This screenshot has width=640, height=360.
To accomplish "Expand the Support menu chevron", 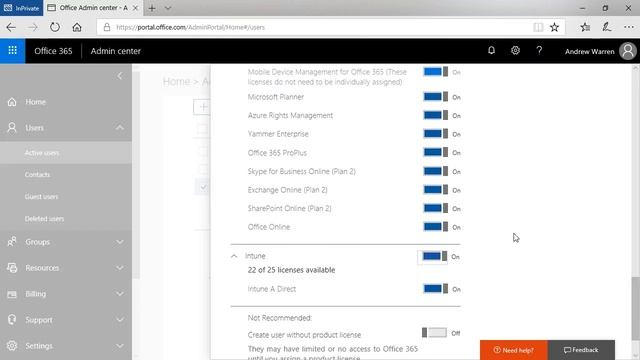I will [120, 320].
